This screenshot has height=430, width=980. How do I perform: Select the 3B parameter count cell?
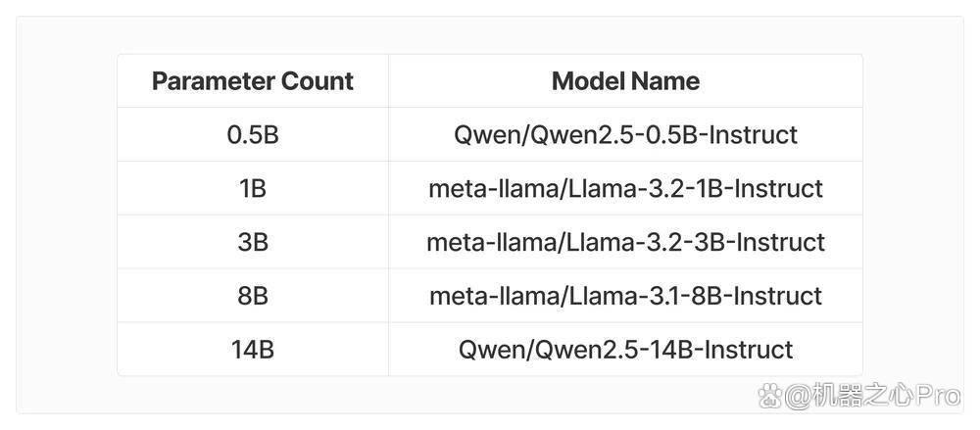[x=253, y=242]
